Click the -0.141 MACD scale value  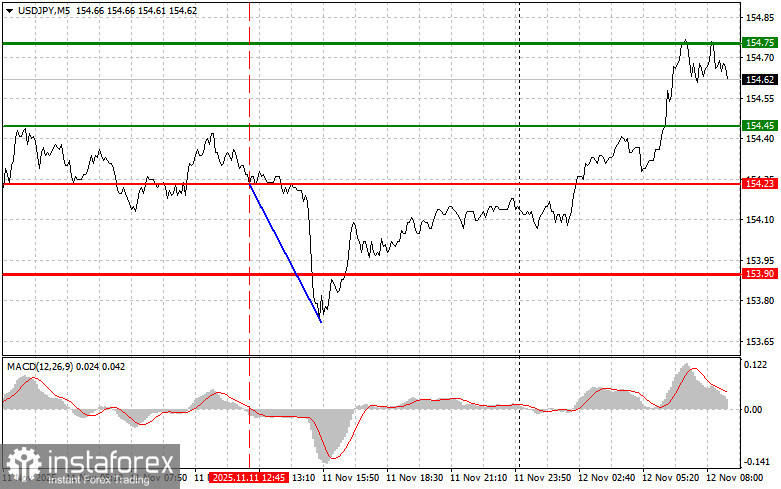click(756, 462)
